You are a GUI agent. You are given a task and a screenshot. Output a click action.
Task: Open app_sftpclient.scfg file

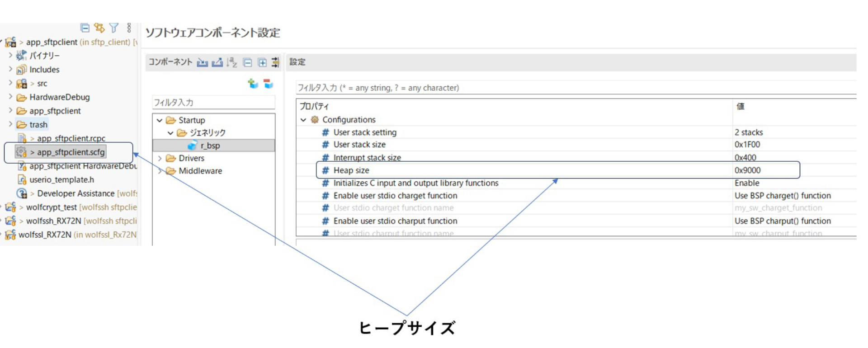(71, 152)
